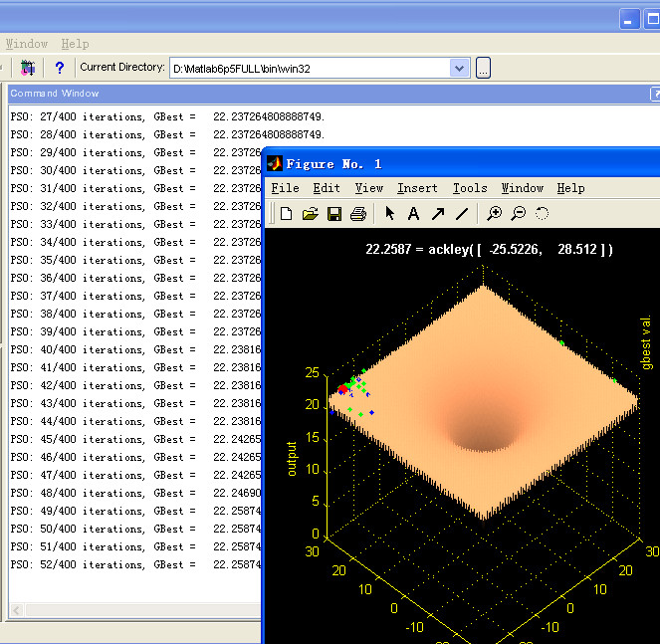Click the 'PSO: 45/400 iterations' output line
The width and height of the screenshot is (660, 644).
click(135, 439)
